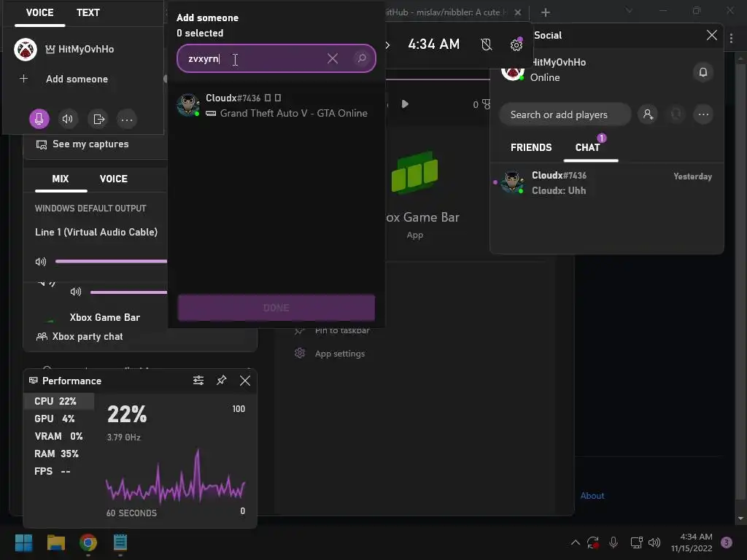Viewport: 747px width, 560px height.
Task: Pin the Performance widget
Action: point(222,381)
